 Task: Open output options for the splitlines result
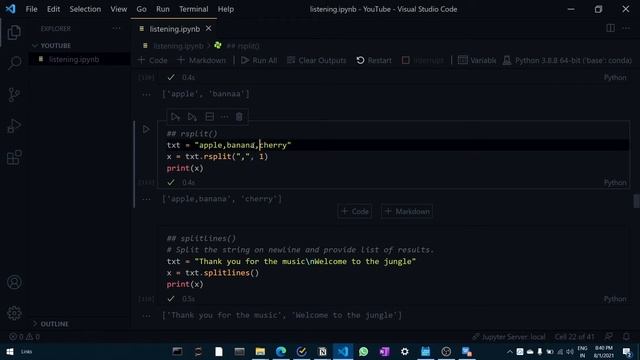pos(146,316)
